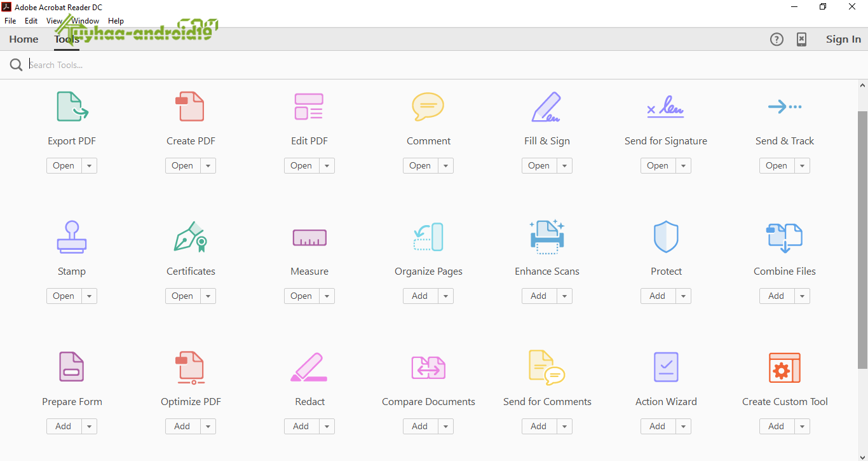Click the Create Custom Tool gear icon

[x=785, y=368]
